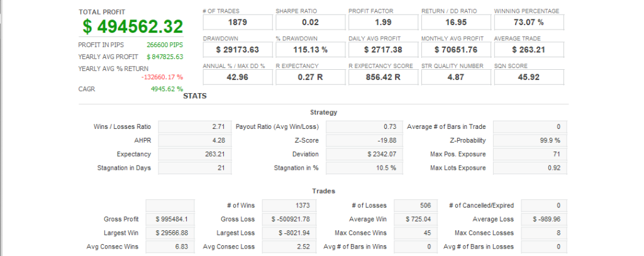Click the Drawdown value $29173.63
The width and height of the screenshot is (644, 256).
[238, 50]
